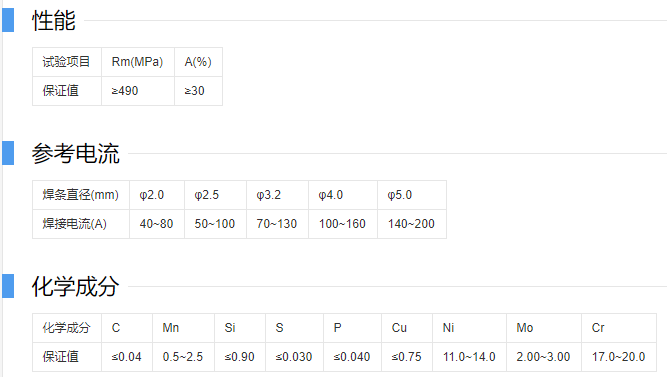Select the Ni value 11.0~14.0

469,357
